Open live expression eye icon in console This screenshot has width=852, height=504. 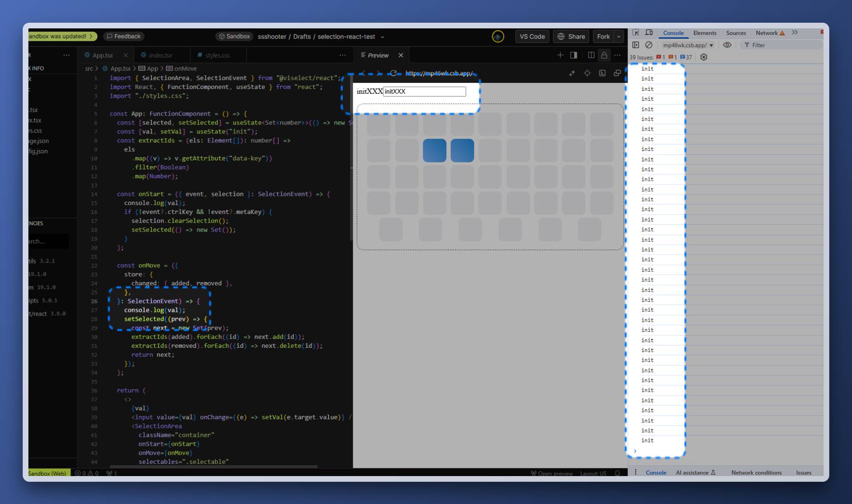(727, 45)
